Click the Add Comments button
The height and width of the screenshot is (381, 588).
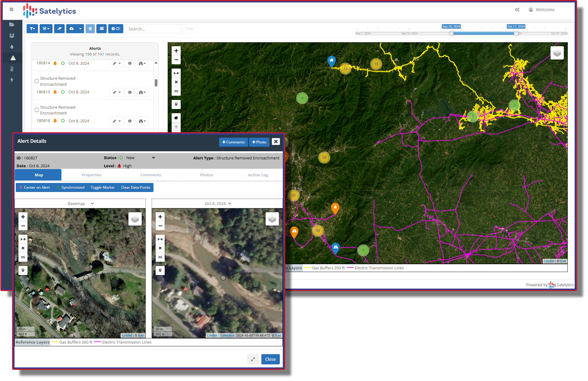[x=233, y=142]
